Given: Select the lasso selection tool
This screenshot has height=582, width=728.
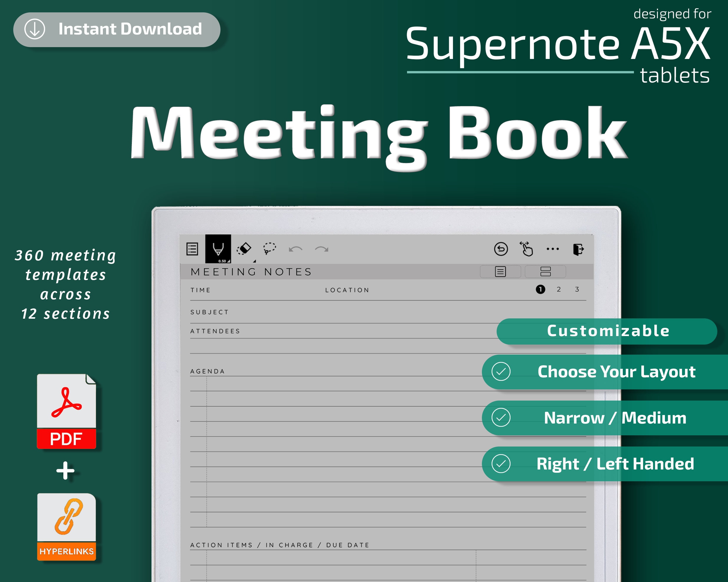Looking at the screenshot, I should (269, 249).
